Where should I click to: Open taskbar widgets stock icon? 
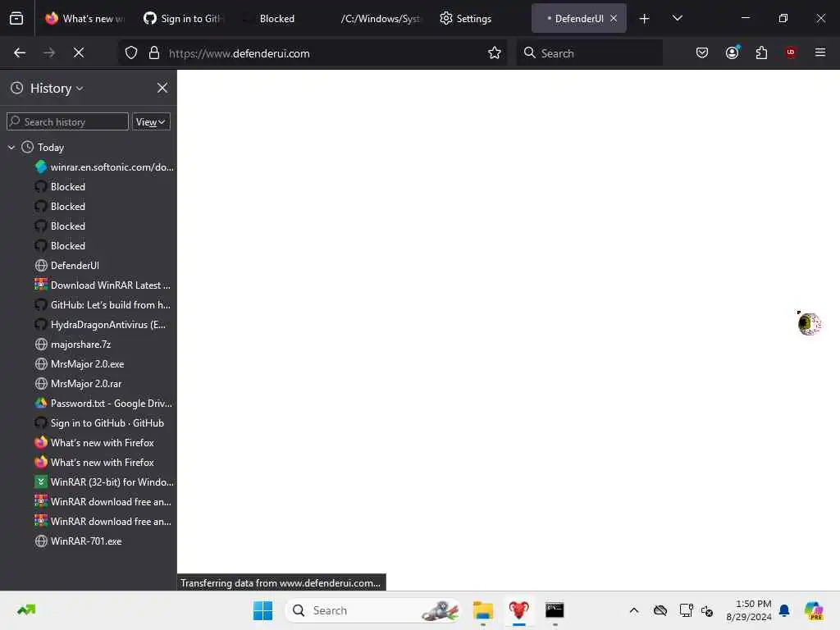click(26, 610)
